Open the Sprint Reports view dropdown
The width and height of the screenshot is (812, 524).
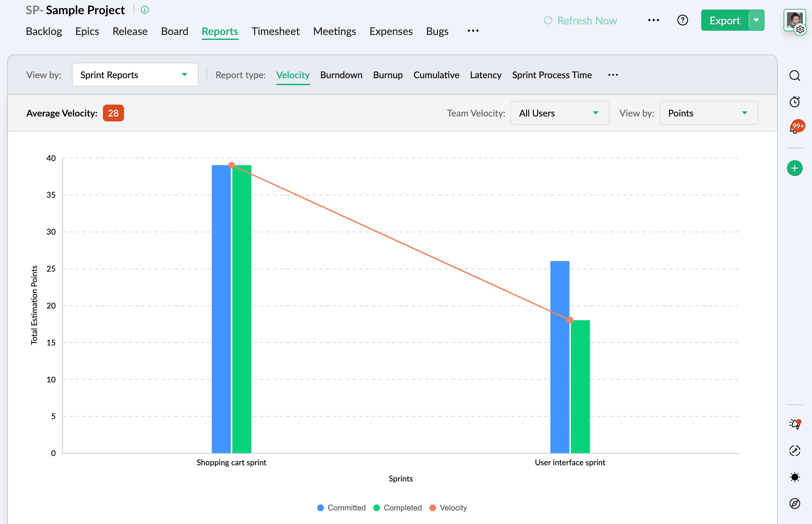pyautogui.click(x=135, y=75)
